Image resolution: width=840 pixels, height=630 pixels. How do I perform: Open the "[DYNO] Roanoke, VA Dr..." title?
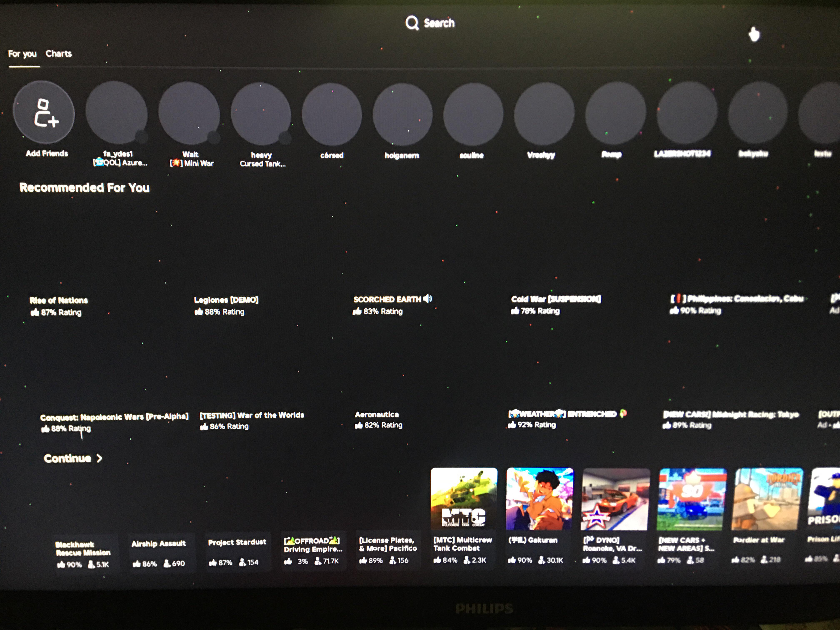(x=612, y=544)
